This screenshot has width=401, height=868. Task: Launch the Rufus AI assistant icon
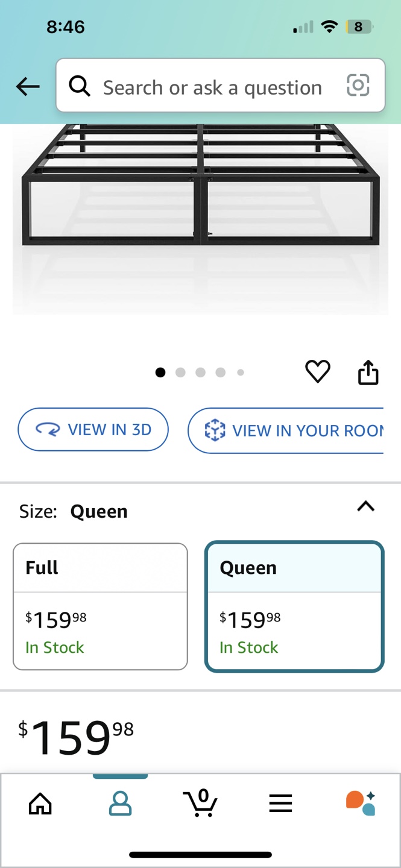(x=361, y=803)
